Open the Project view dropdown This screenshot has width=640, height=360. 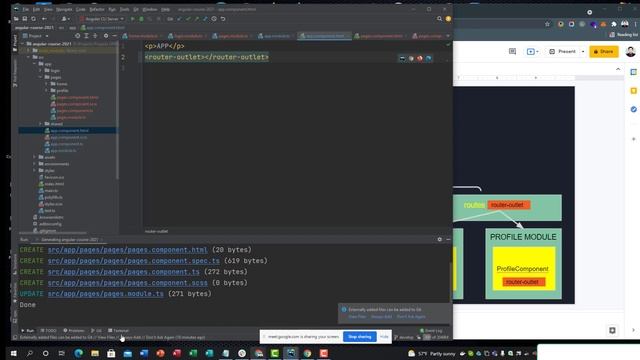(x=36, y=36)
